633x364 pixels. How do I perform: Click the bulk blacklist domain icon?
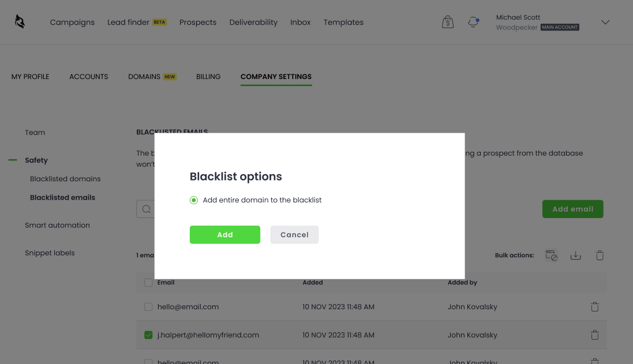coord(551,255)
